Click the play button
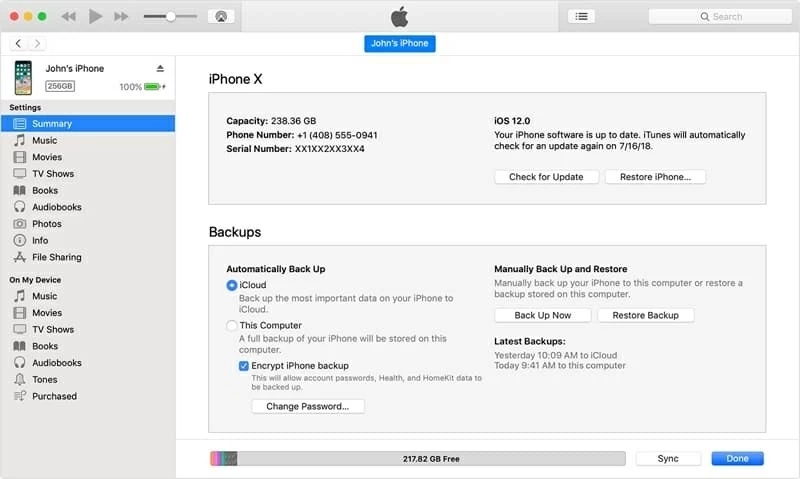The image size is (800, 479). tap(95, 16)
